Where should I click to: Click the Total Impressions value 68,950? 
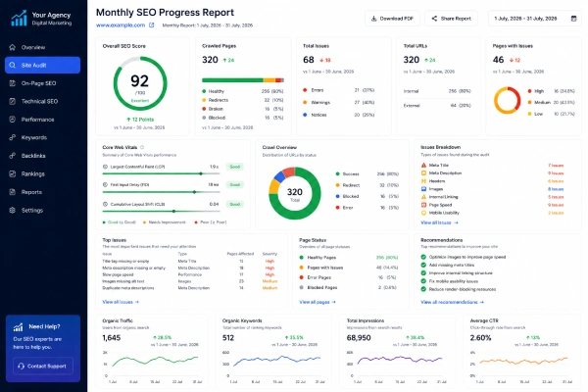tap(359, 338)
